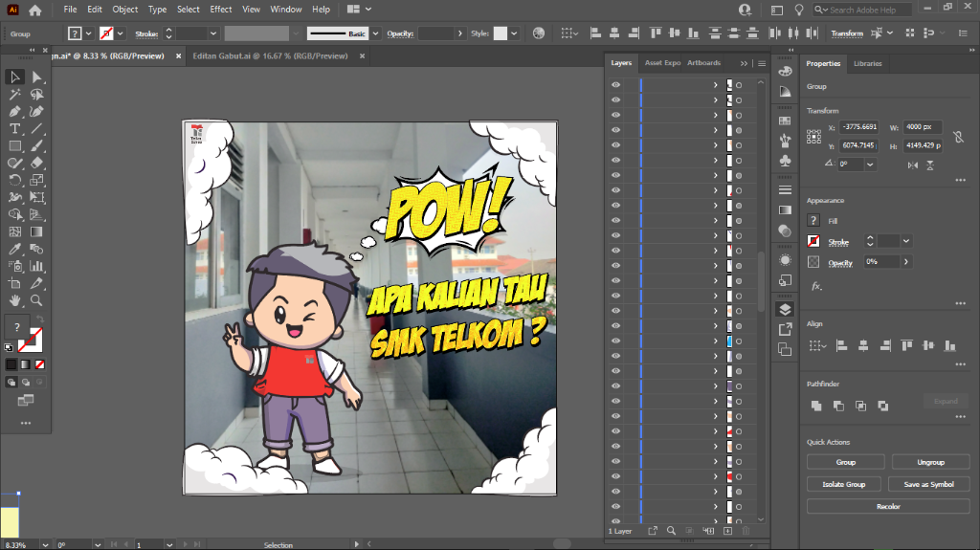Open the Home screen icon
Image resolution: width=980 pixels, height=550 pixels.
click(x=35, y=10)
